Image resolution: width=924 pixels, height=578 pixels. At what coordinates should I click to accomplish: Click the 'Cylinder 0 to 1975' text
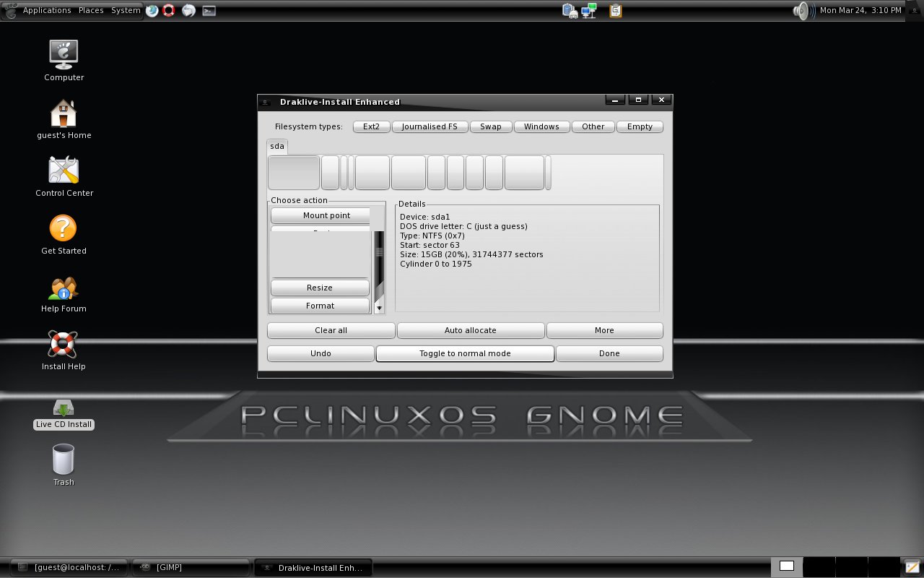[436, 264]
